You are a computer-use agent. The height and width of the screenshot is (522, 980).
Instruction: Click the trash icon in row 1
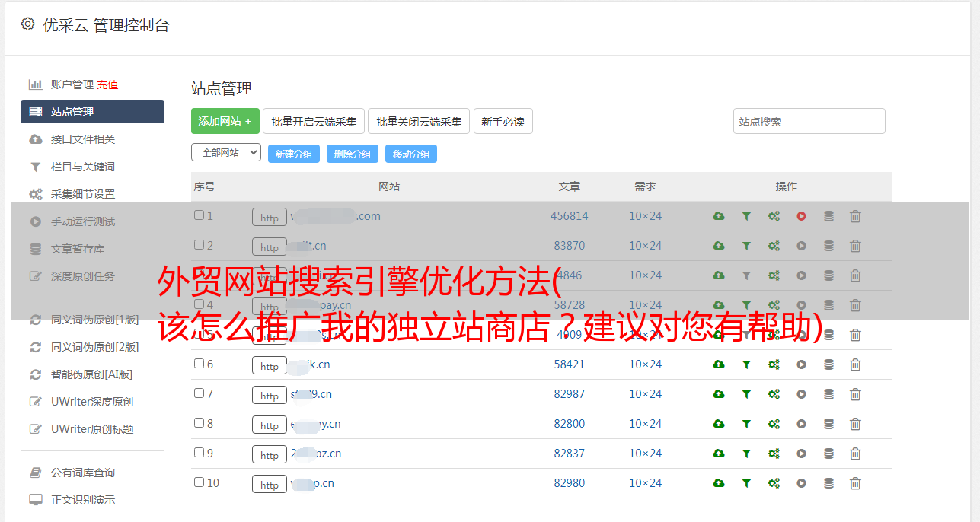click(855, 216)
